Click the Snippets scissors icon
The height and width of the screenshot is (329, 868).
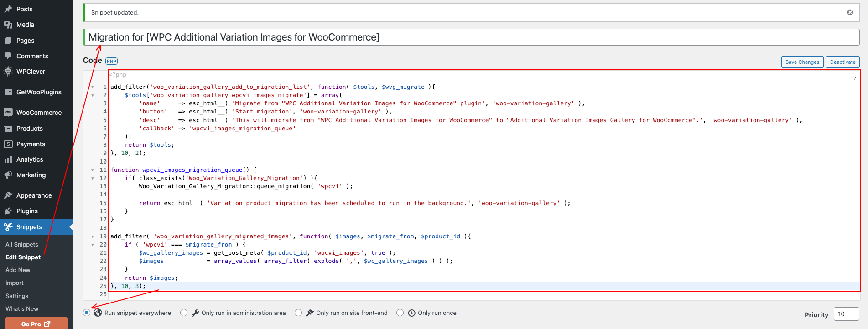tap(8, 227)
